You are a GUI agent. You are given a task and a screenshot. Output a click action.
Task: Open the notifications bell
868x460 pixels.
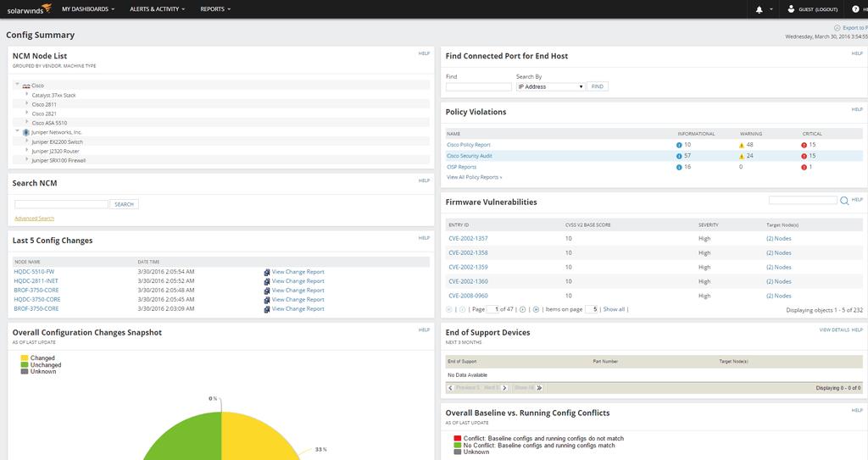click(x=759, y=9)
